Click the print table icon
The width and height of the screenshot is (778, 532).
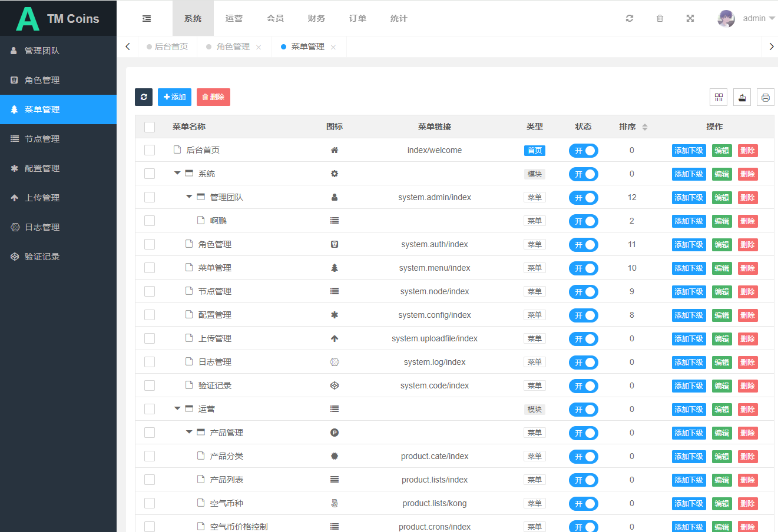[x=765, y=98]
